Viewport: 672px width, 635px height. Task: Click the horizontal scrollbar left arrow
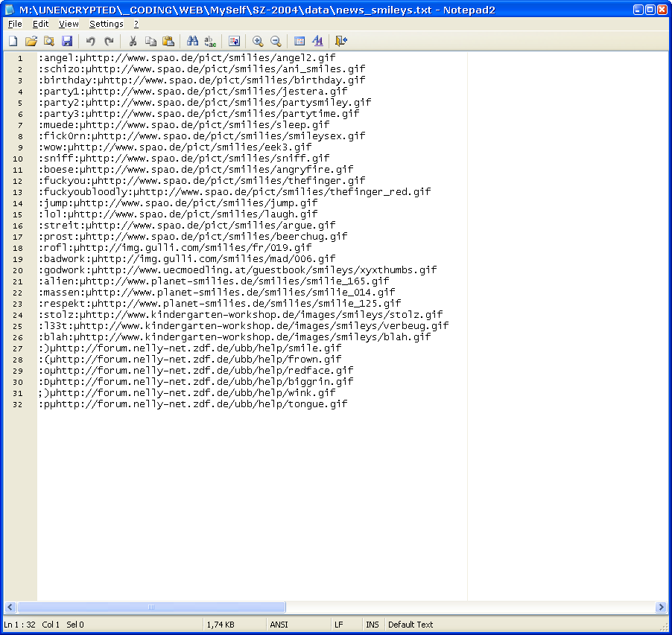coord(10,607)
